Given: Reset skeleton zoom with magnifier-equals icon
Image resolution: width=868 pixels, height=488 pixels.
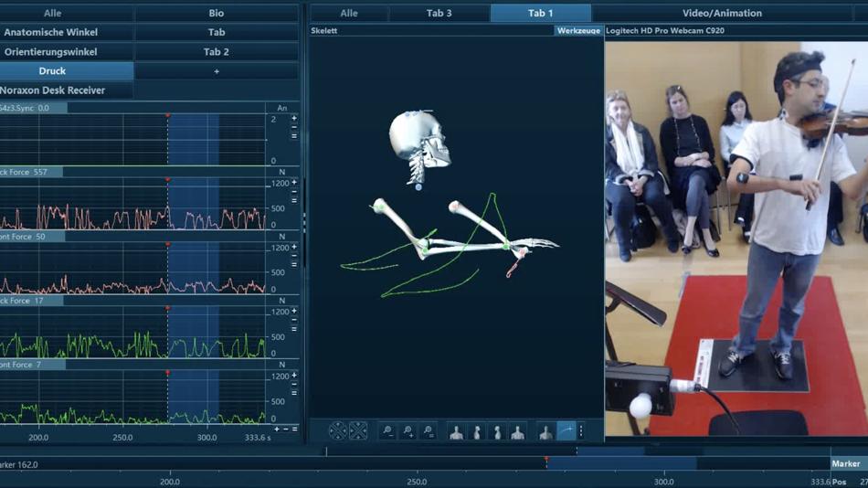Looking at the screenshot, I should tap(429, 431).
